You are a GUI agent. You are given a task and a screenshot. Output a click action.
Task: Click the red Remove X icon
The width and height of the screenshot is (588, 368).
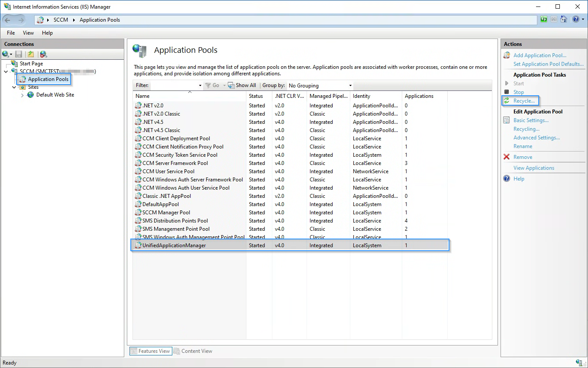pos(507,157)
